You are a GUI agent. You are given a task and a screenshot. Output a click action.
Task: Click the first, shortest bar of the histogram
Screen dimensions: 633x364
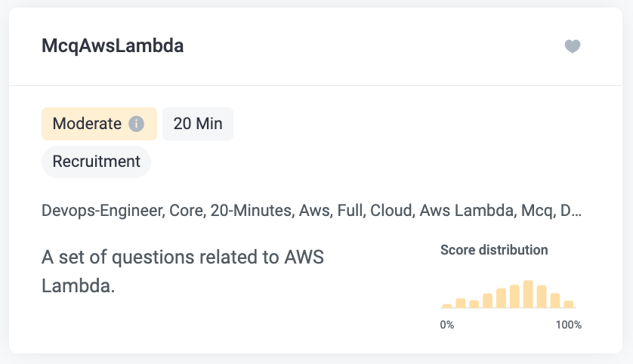pyautogui.click(x=447, y=306)
